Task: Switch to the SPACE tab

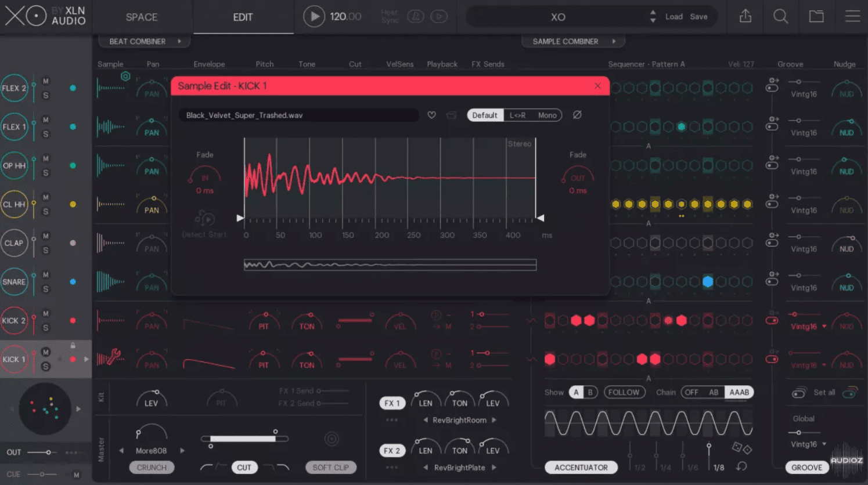Action: [142, 17]
